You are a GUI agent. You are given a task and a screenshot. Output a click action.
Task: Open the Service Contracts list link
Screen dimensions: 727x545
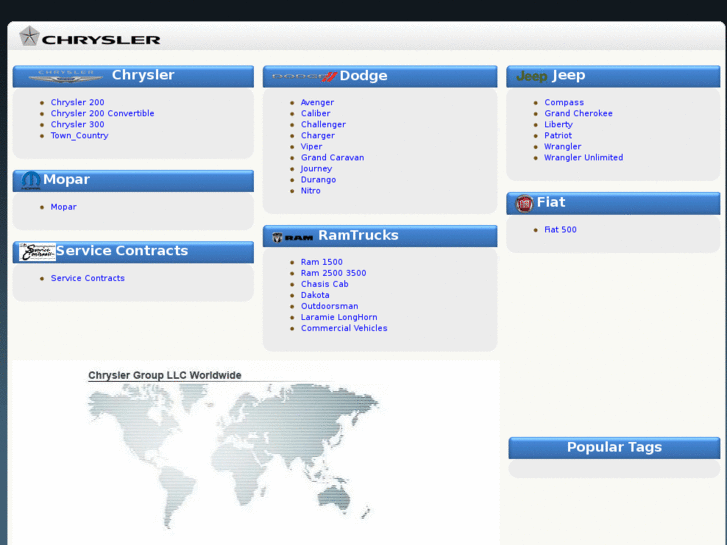coord(88,278)
